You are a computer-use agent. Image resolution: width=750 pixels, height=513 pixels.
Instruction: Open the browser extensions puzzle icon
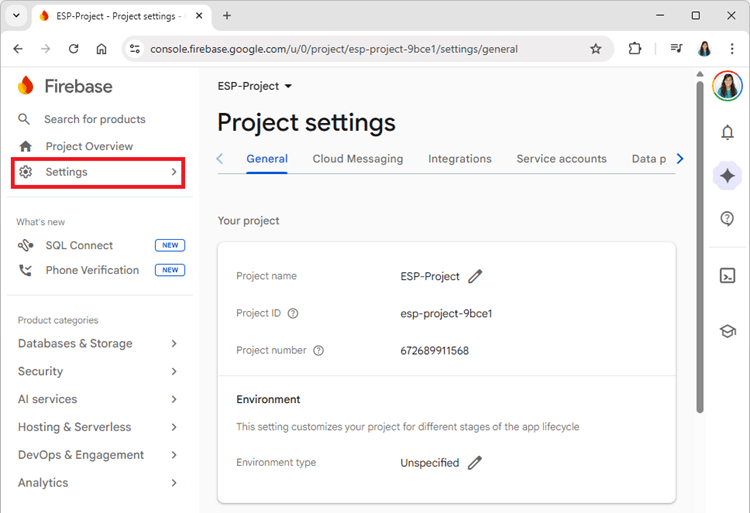[x=634, y=49]
